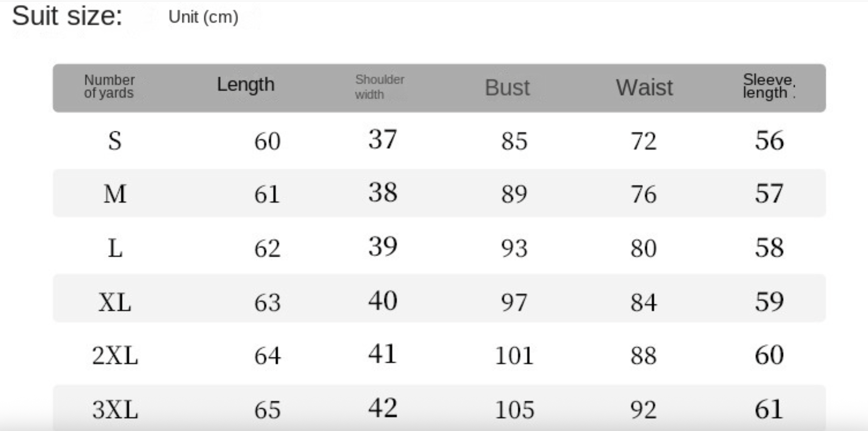Select the M size row label
This screenshot has height=431, width=868.
pyautogui.click(x=115, y=194)
